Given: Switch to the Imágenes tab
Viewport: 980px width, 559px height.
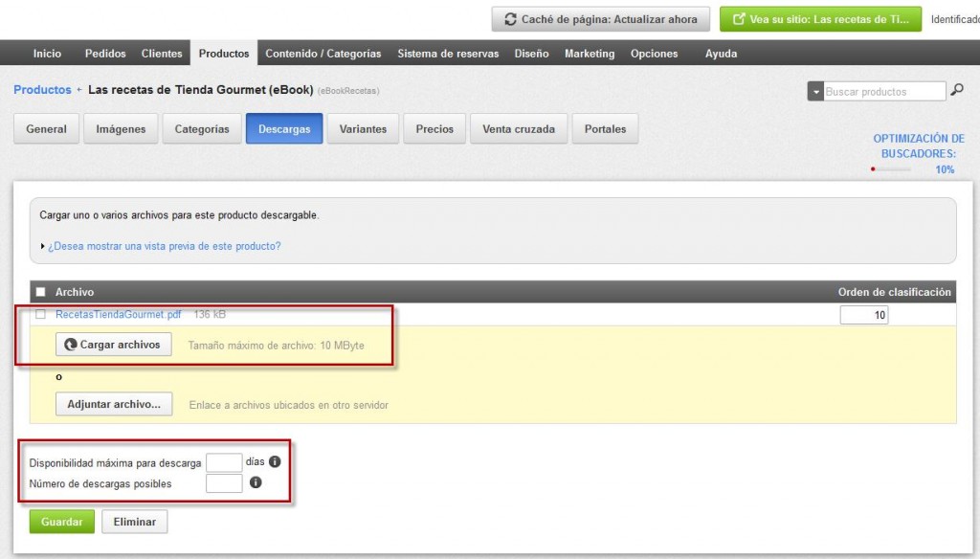Looking at the screenshot, I should click(x=121, y=129).
